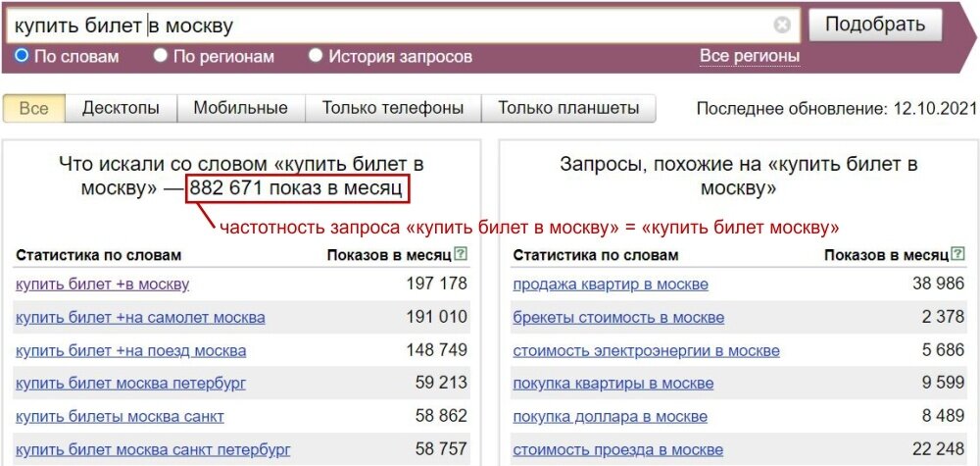The image size is (980, 466).
Task: Switch to the "Только планшеты" tab
Action: [x=568, y=108]
